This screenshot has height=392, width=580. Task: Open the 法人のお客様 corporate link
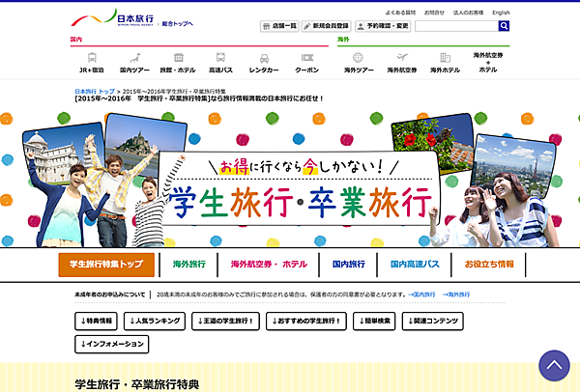(468, 13)
